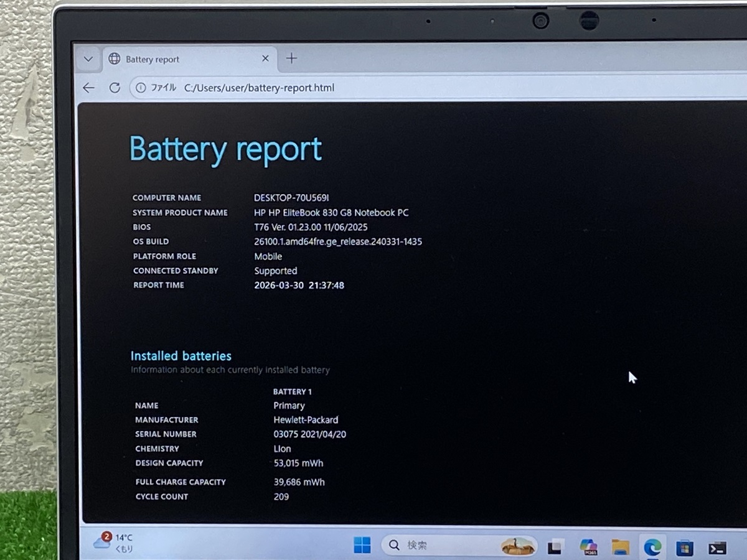This screenshot has height=560, width=747.
Task: Click the browser back arrow
Action: [x=89, y=88]
